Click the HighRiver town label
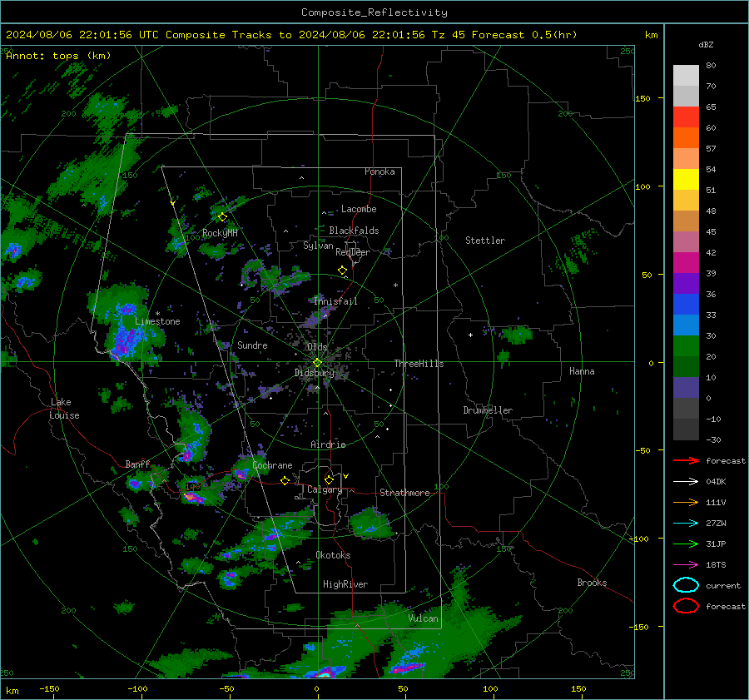749x700 pixels. (x=345, y=584)
